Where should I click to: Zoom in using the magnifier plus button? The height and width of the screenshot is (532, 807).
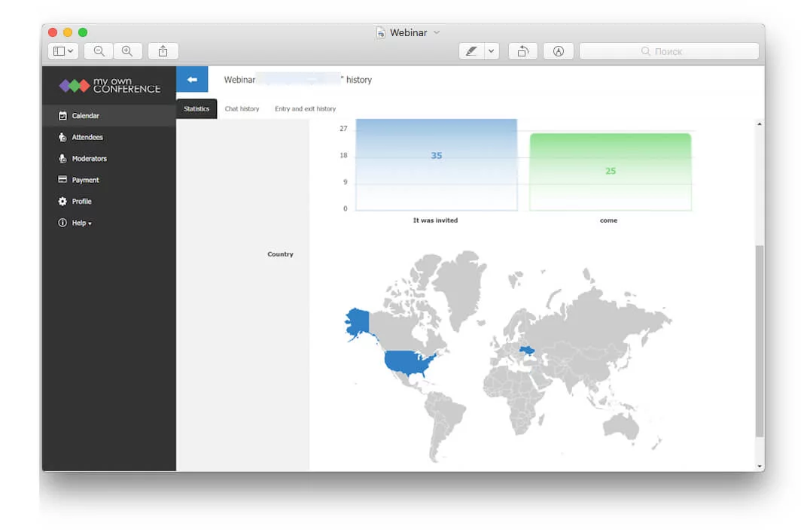click(x=127, y=51)
